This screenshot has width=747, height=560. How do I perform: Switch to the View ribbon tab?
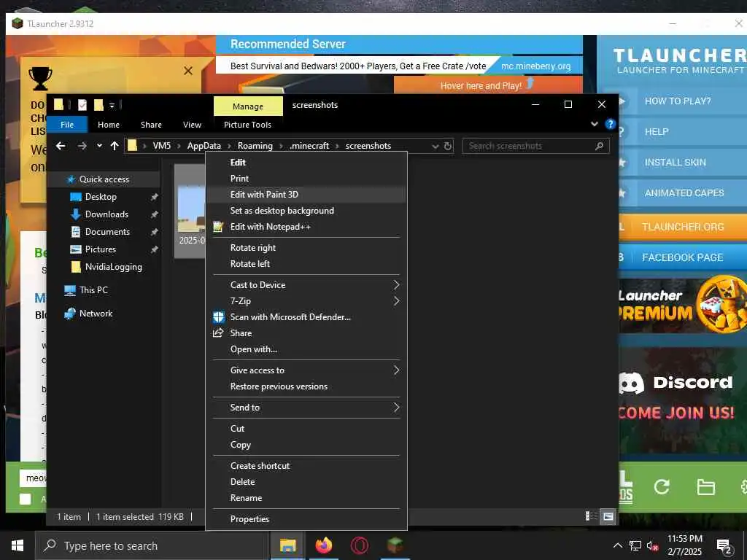[x=192, y=125]
